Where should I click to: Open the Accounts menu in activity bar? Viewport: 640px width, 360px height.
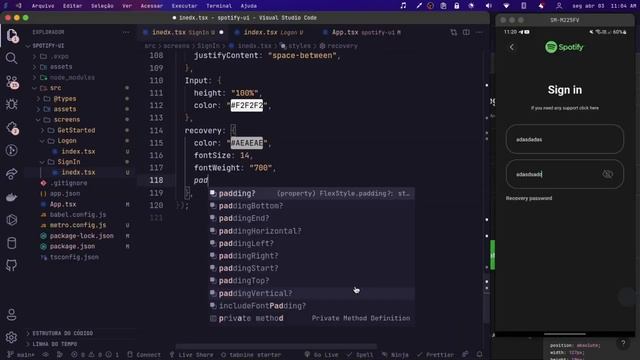point(11,315)
